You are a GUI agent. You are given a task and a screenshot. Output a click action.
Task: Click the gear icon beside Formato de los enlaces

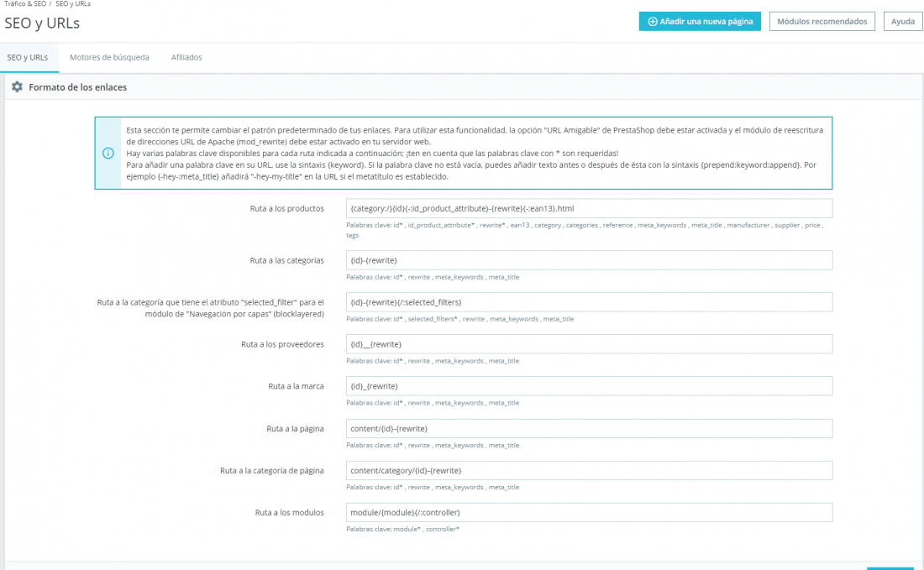[17, 86]
